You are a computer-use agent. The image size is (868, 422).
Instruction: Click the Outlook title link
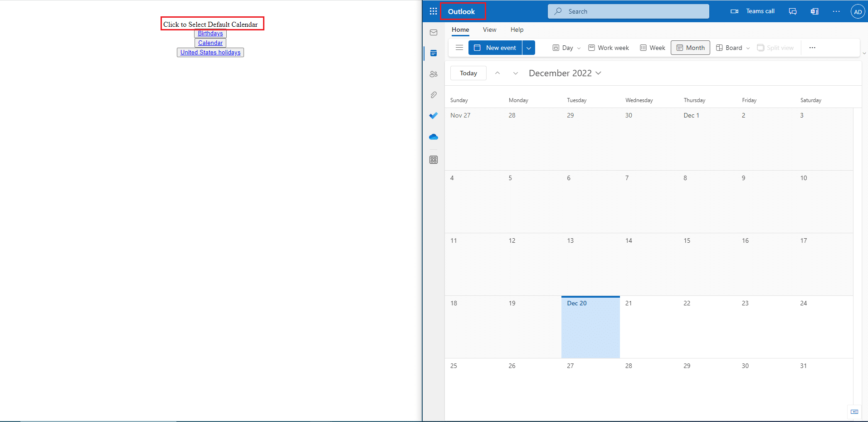(462, 11)
